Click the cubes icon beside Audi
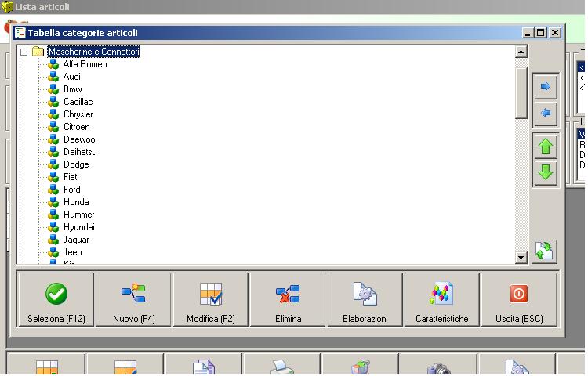 (53, 77)
